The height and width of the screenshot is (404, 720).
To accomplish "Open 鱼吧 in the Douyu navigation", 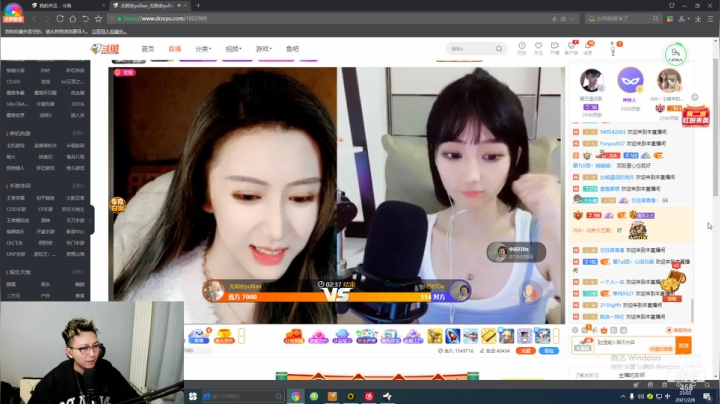I will (x=292, y=49).
